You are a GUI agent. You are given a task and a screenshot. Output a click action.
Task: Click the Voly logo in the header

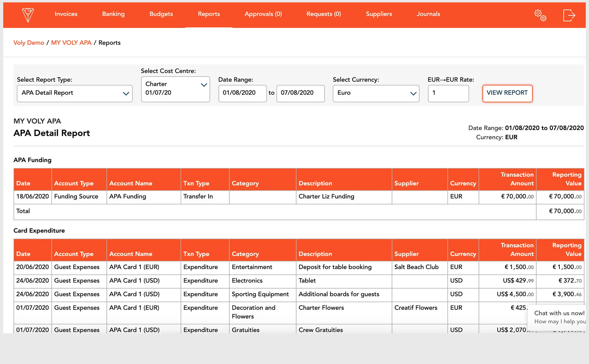tap(27, 14)
